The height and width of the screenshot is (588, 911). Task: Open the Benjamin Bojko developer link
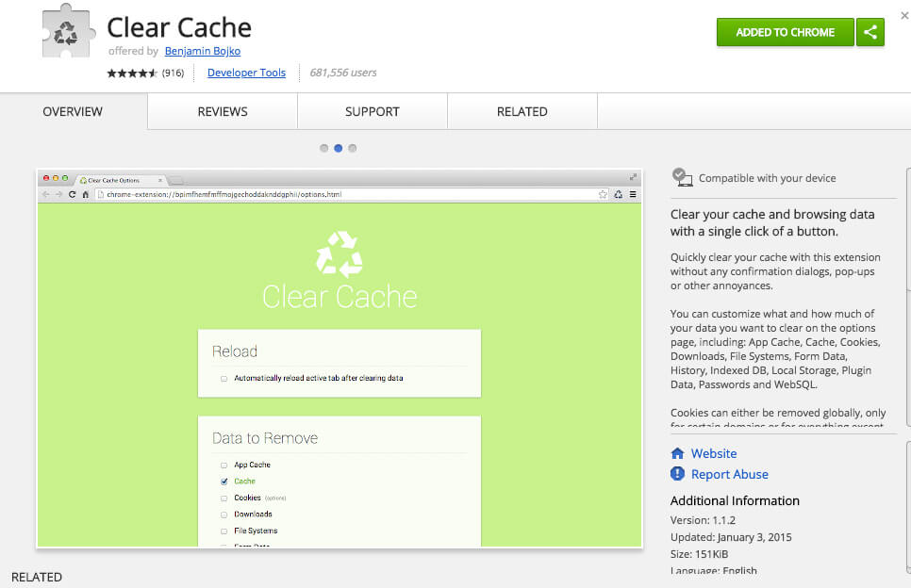tap(202, 51)
